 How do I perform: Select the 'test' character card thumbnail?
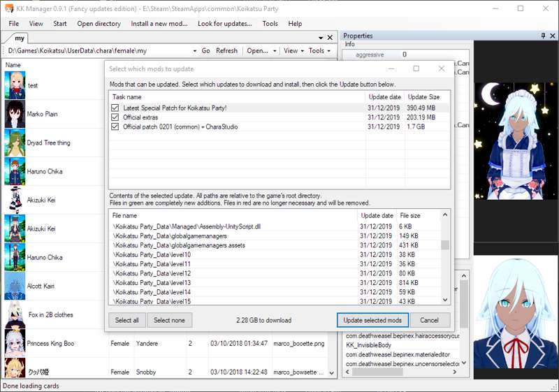click(15, 85)
